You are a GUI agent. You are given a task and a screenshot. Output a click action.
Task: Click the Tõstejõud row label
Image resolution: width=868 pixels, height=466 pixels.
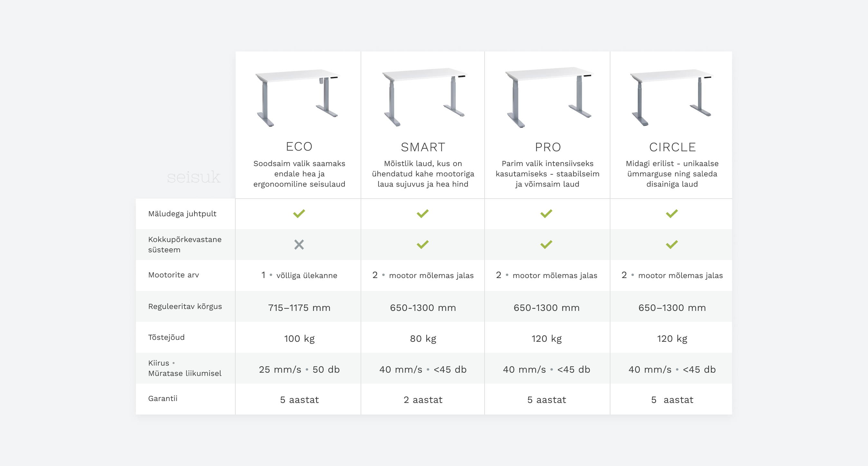pos(166,337)
